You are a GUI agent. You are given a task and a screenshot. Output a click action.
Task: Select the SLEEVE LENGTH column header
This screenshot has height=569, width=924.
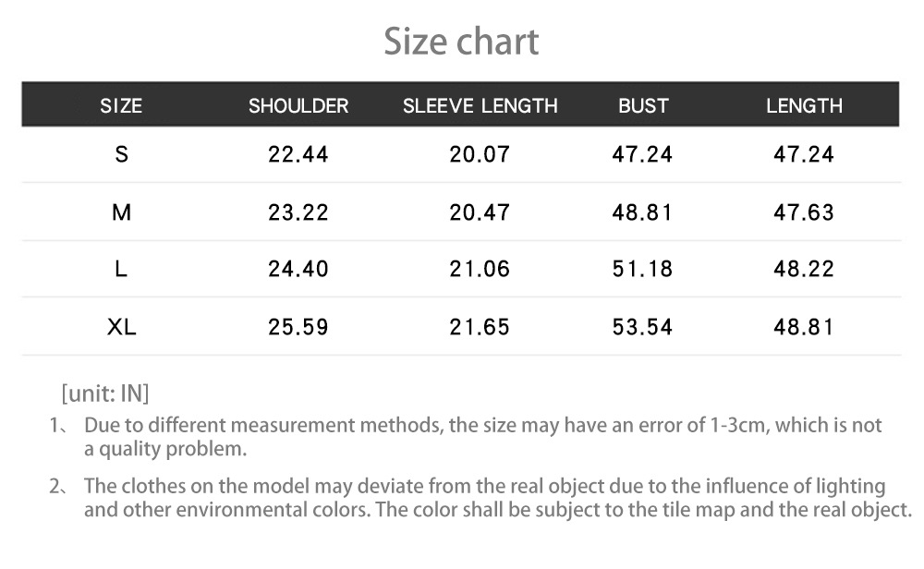(x=480, y=106)
